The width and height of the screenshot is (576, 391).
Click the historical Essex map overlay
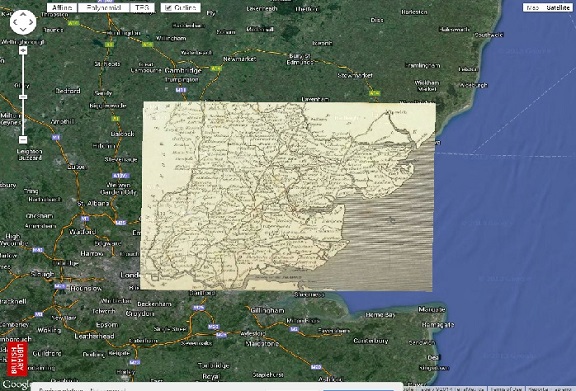coord(288,196)
